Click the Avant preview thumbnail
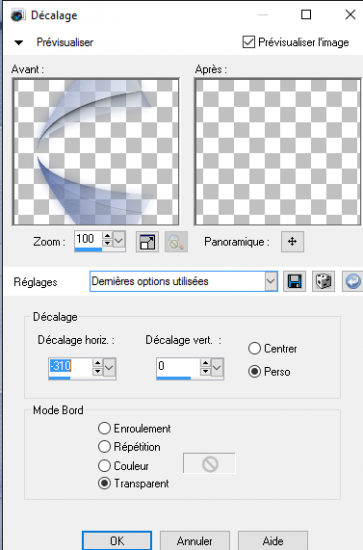The width and height of the screenshot is (363, 550). pyautogui.click(x=96, y=152)
